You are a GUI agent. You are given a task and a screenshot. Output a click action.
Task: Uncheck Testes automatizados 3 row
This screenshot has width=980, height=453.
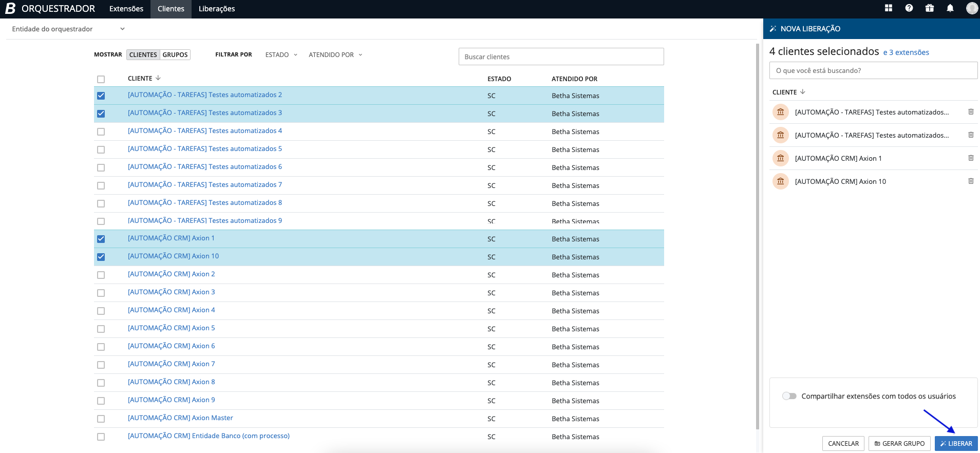pos(101,114)
